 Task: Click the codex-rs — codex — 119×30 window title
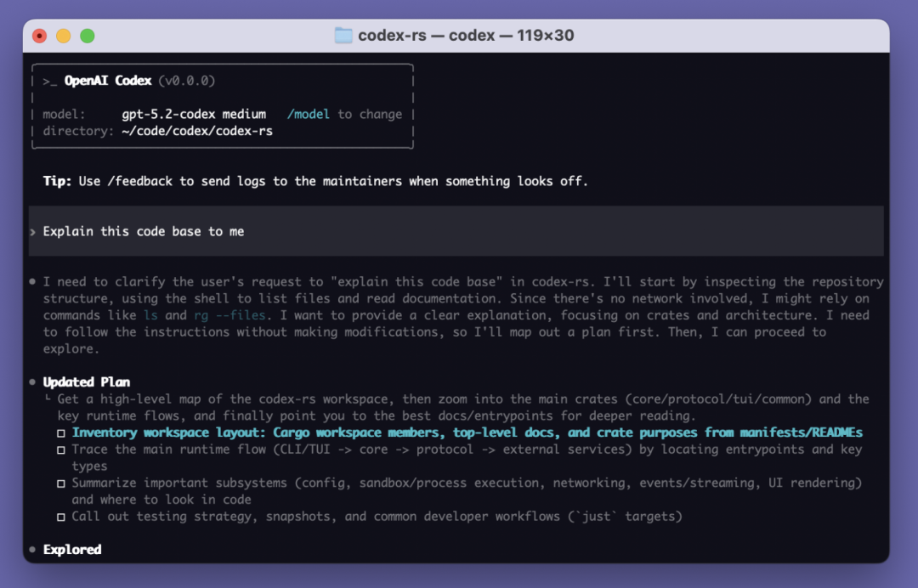(x=466, y=36)
